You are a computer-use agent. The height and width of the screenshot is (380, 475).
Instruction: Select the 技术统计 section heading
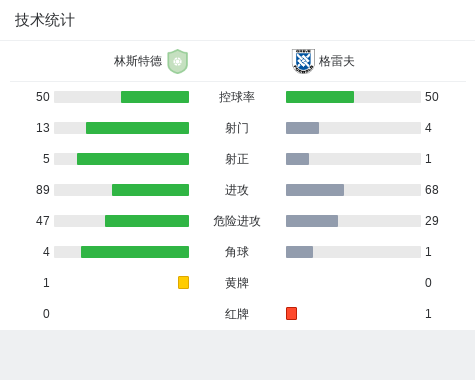coord(45,20)
